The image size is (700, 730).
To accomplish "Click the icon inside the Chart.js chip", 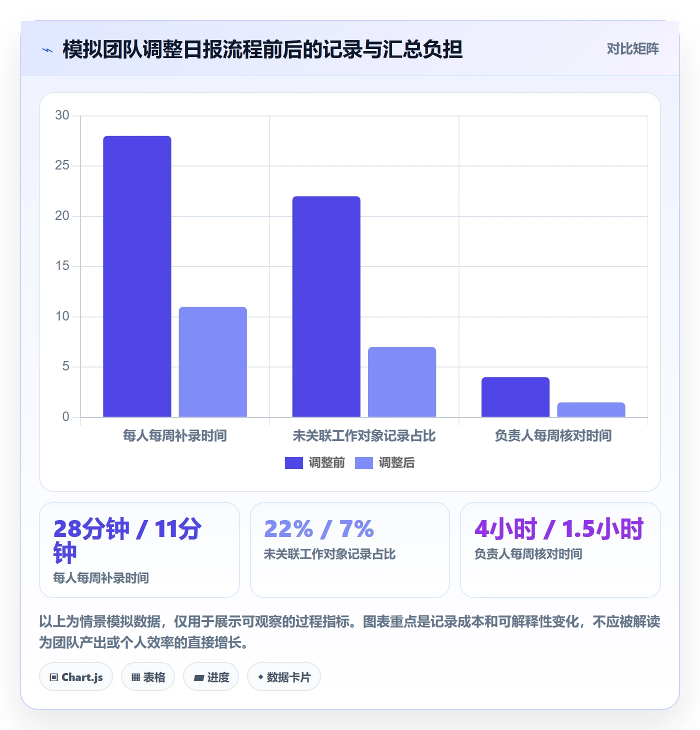I will point(54,677).
